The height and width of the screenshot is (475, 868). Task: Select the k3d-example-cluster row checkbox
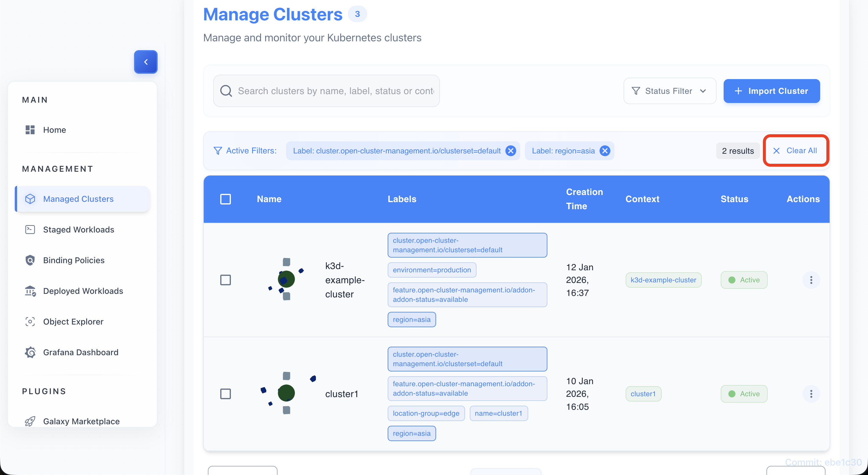(x=226, y=280)
